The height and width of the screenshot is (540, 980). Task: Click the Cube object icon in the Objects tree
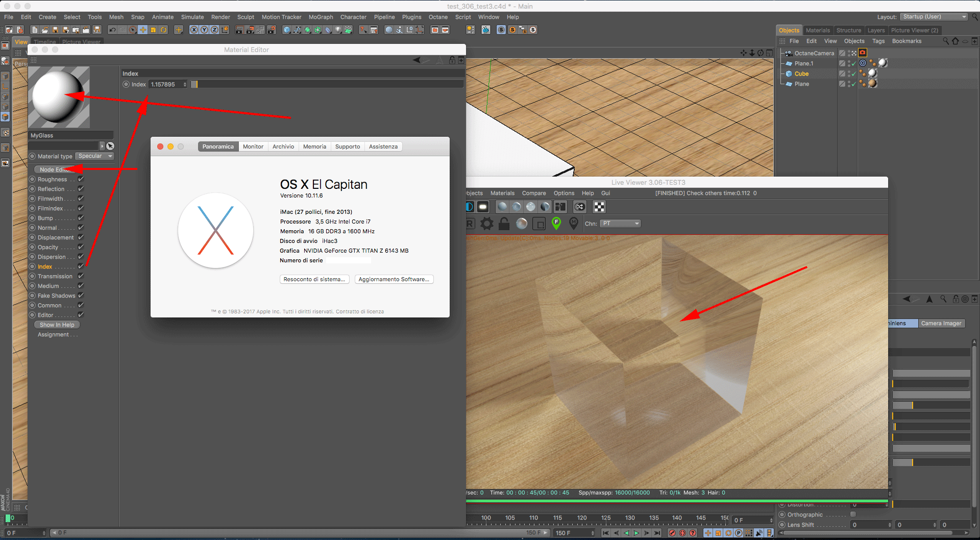tap(789, 74)
